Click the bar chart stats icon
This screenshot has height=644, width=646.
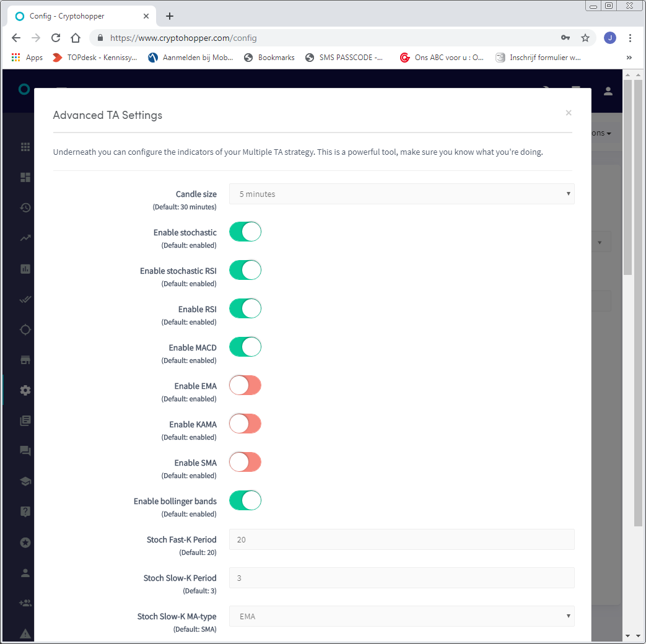click(x=25, y=269)
